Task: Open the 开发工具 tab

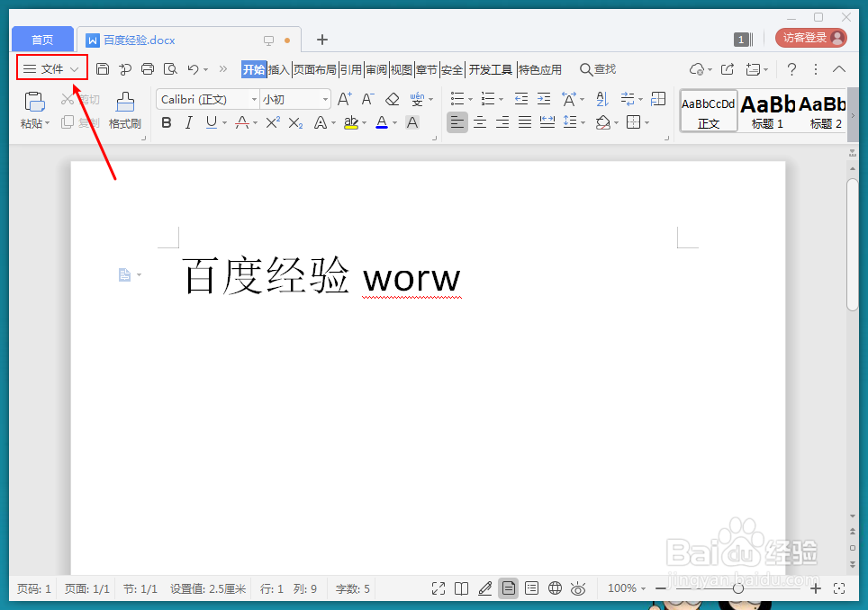Action: tap(491, 69)
